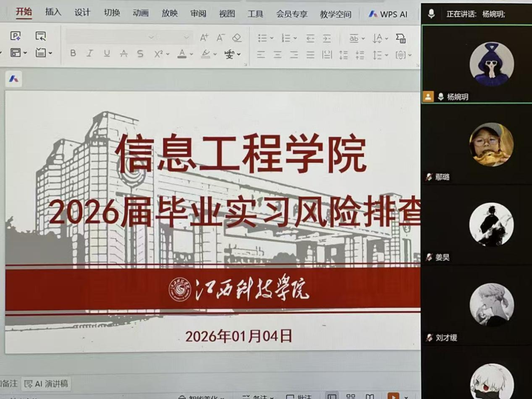Select the slide title 信息工程学院
Viewport: 532px width, 399px height.
(241, 153)
